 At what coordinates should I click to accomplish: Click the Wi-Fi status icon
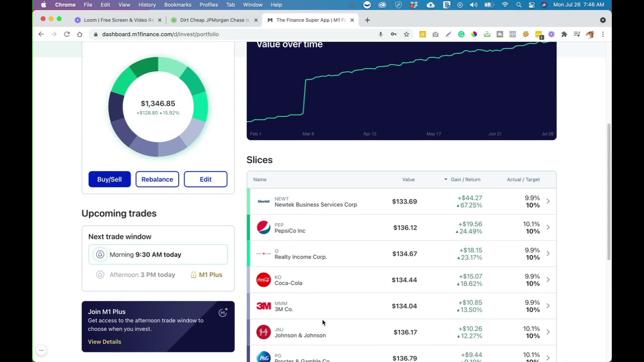(x=505, y=5)
